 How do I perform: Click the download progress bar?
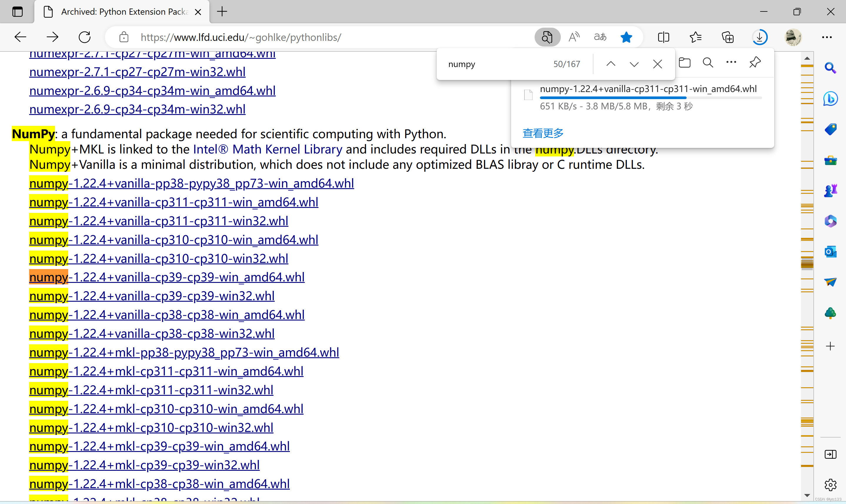[650, 98]
